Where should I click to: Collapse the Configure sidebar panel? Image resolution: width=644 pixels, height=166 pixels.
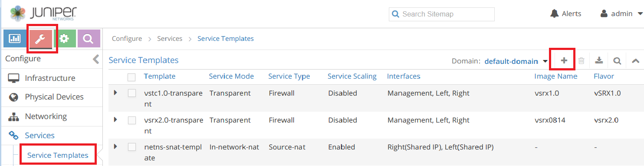click(96, 59)
